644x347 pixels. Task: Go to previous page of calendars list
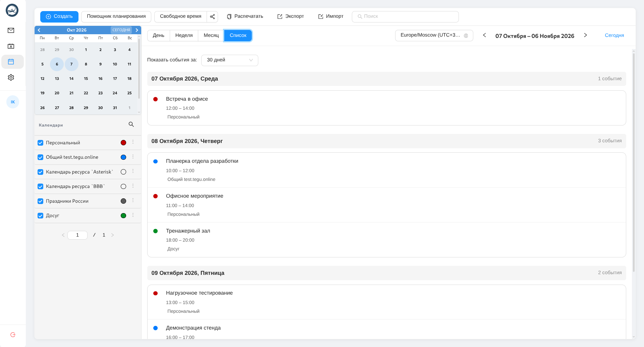pyautogui.click(x=63, y=235)
